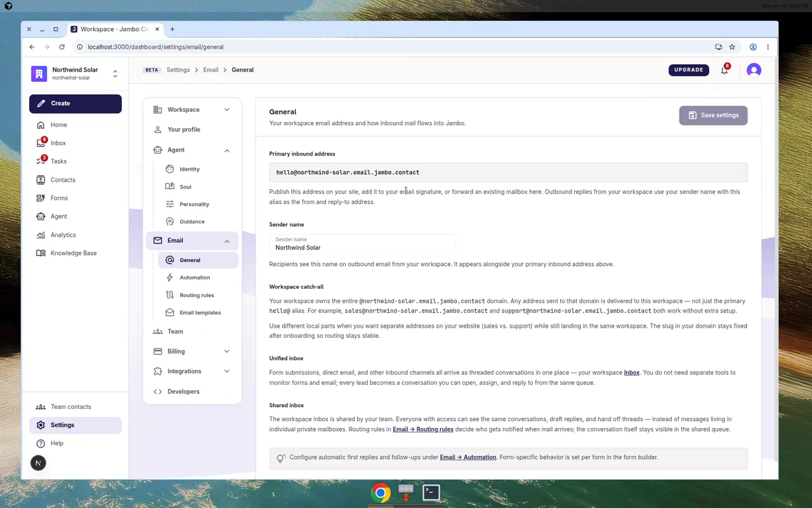
Task: Click the Sender name input field
Action: click(362, 244)
